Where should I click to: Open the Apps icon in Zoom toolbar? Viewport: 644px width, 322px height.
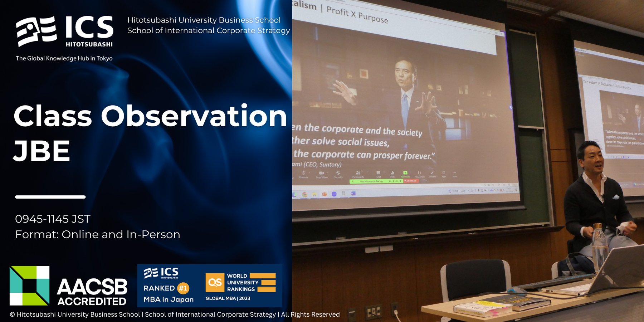coord(444,173)
